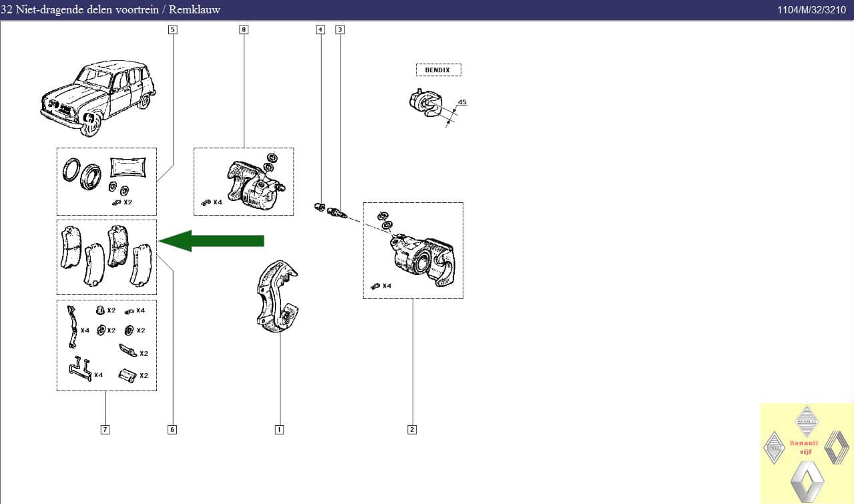This screenshot has width=854, height=504.
Task: Select the caliper seal kit drawing
Action: (107, 182)
